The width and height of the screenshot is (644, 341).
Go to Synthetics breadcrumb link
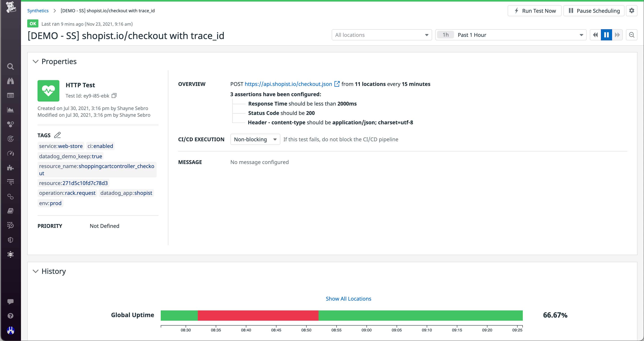(x=38, y=11)
